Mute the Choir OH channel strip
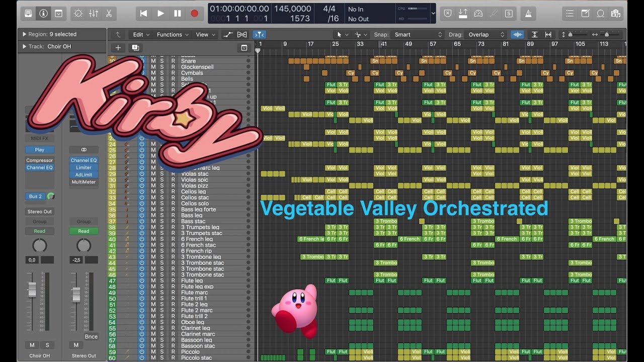644x362 pixels. pos(32,345)
